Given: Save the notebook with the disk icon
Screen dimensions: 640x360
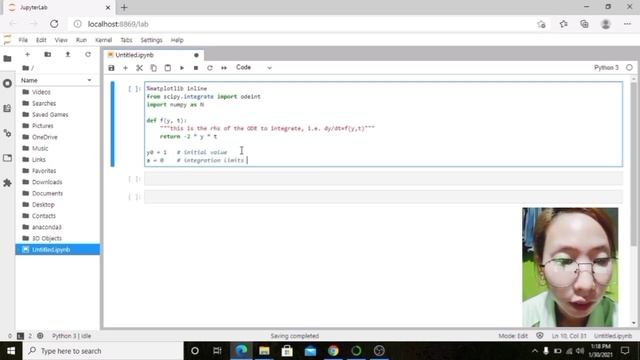Looking at the screenshot, I should [111, 68].
